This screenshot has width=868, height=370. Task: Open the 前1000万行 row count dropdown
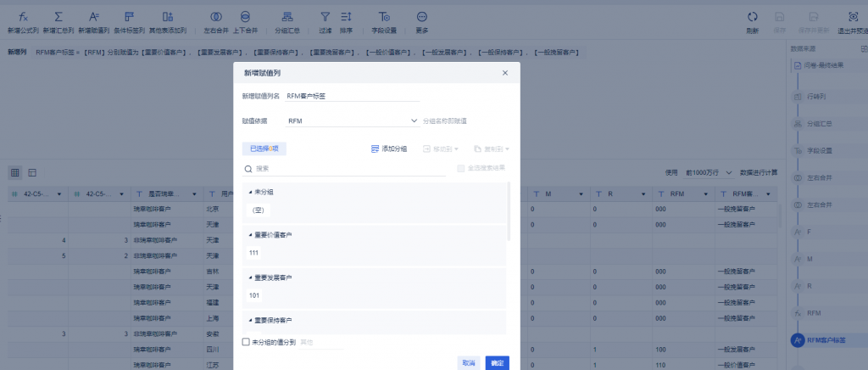tap(709, 173)
